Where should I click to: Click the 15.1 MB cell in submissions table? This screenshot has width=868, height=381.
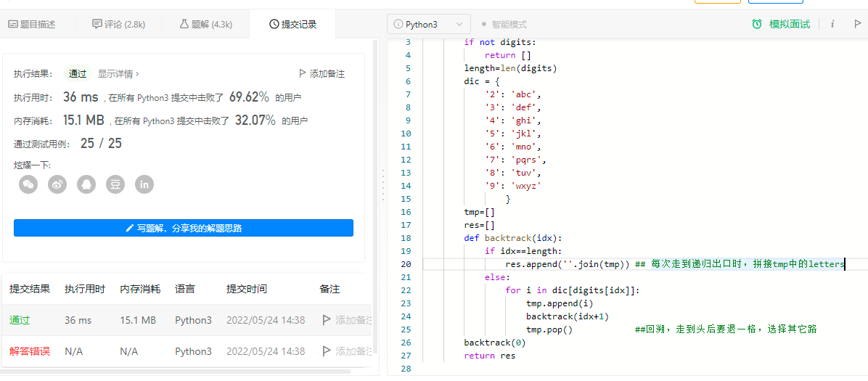(138, 320)
